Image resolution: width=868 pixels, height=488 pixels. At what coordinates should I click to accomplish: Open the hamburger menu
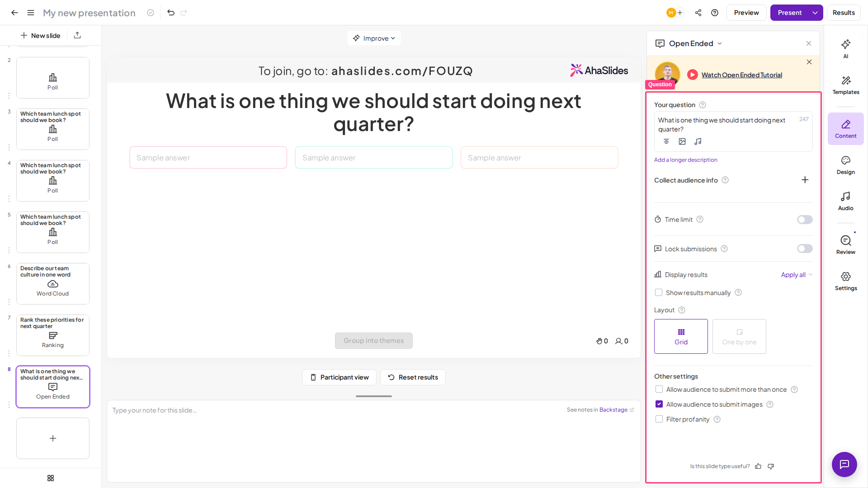click(31, 13)
